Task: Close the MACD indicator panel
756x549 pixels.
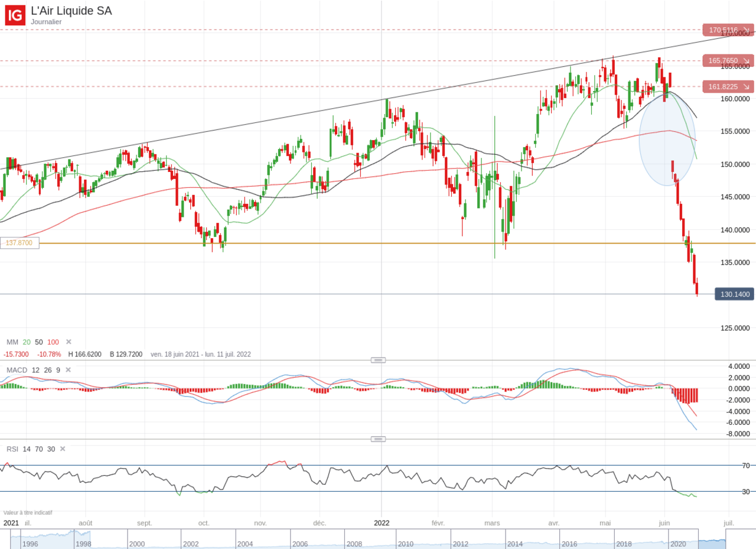Action: point(68,370)
